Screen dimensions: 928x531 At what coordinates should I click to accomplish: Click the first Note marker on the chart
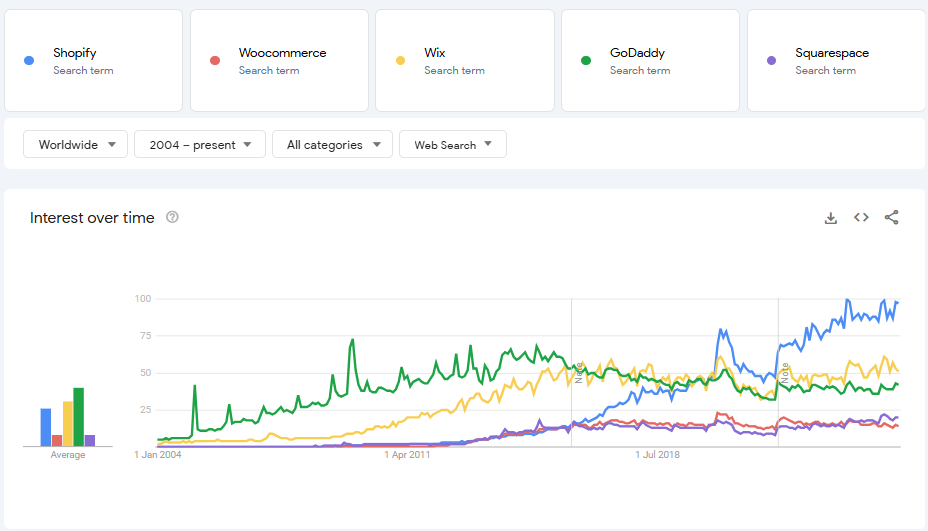click(578, 372)
